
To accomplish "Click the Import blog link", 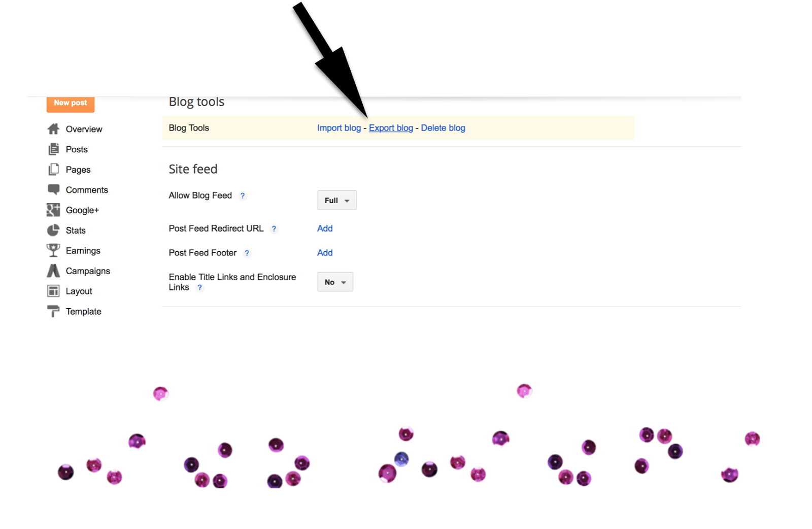I will pos(339,128).
